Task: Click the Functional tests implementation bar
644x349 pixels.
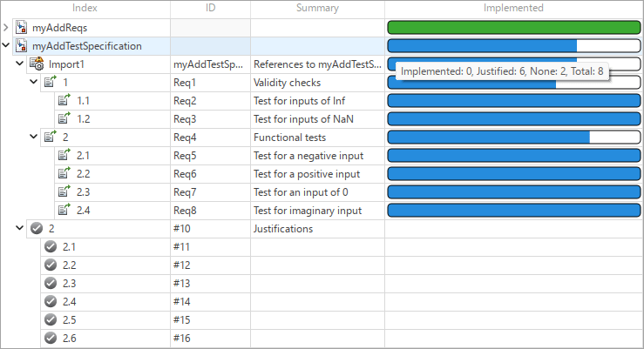Action: click(513, 138)
